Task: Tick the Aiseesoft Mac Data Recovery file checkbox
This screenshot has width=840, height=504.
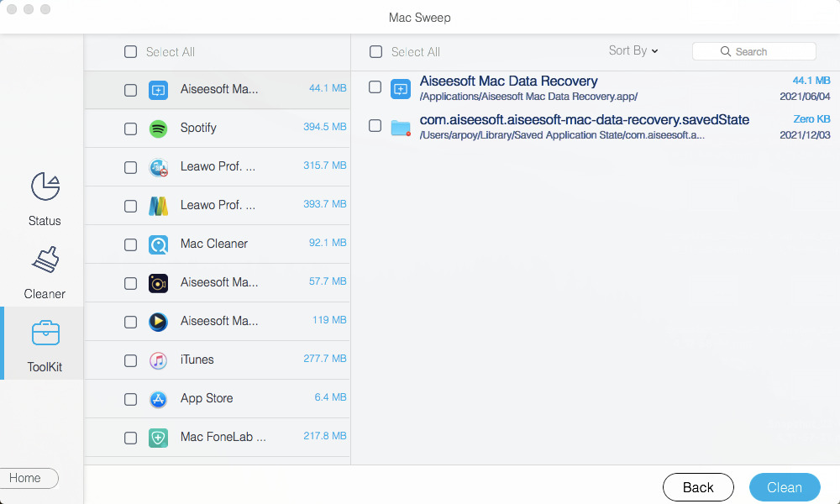Action: pos(375,87)
